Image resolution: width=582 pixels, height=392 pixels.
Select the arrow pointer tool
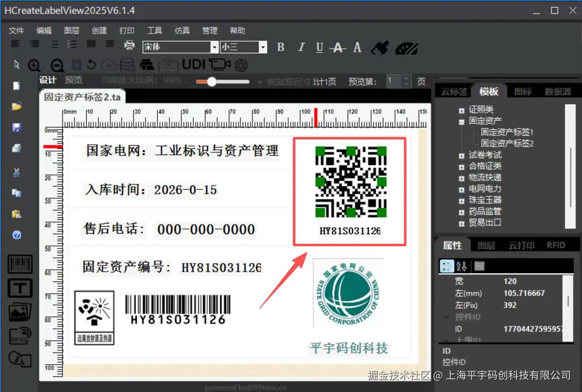(17, 64)
